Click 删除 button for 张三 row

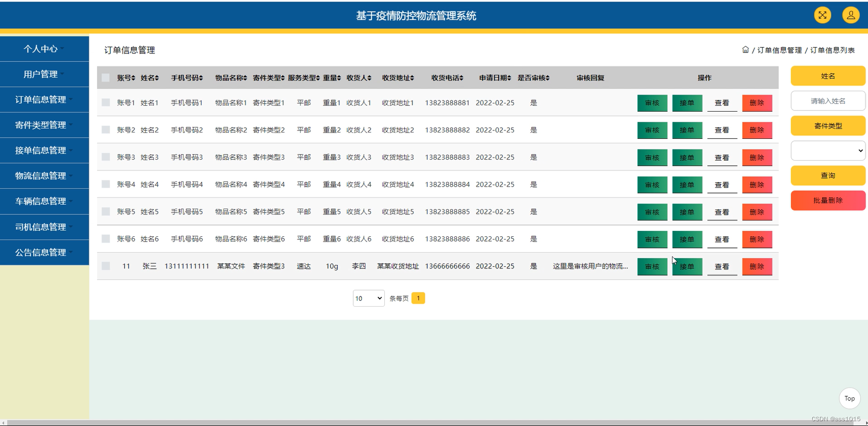(757, 266)
